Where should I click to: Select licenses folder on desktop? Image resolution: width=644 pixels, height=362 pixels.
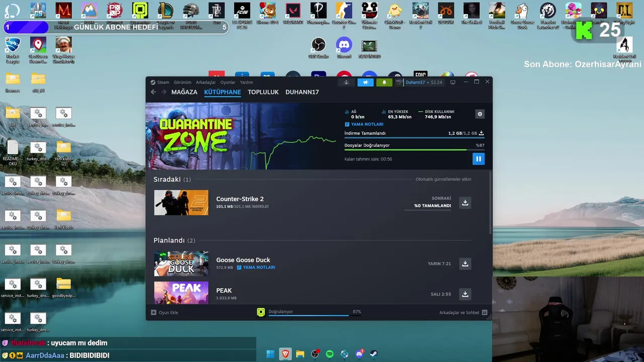(13, 83)
